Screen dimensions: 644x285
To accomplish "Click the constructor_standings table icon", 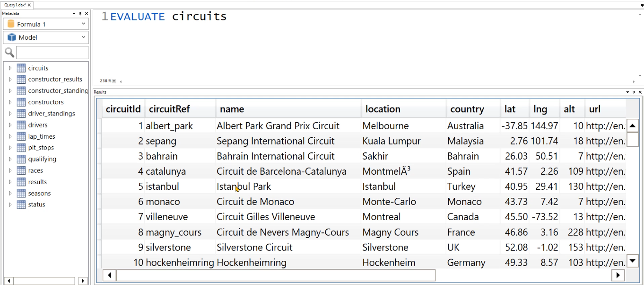I will tap(21, 90).
